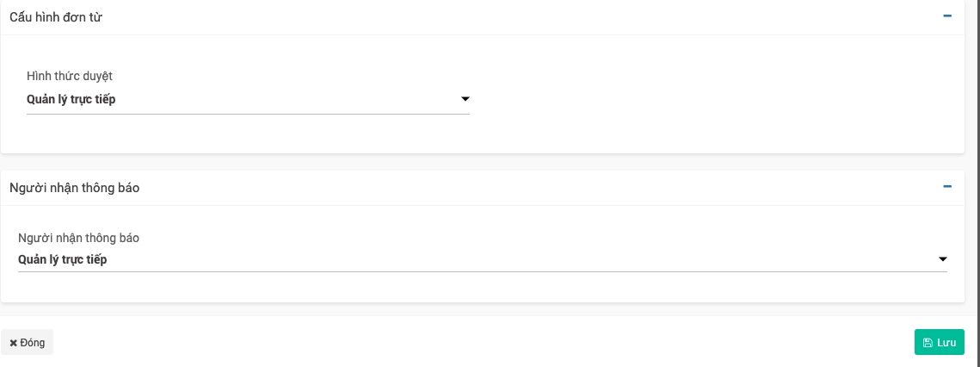The height and width of the screenshot is (367, 980).
Task: Open Người nhận thông báo dropdown arrow
Action: (x=942, y=259)
